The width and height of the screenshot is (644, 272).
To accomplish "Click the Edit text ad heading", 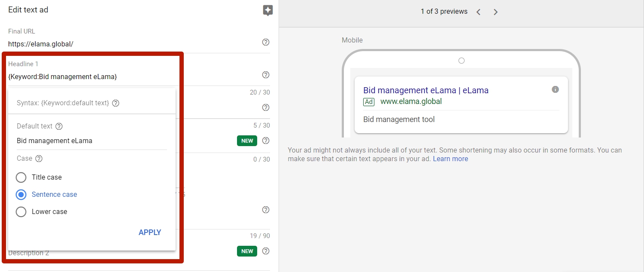I will point(28,10).
